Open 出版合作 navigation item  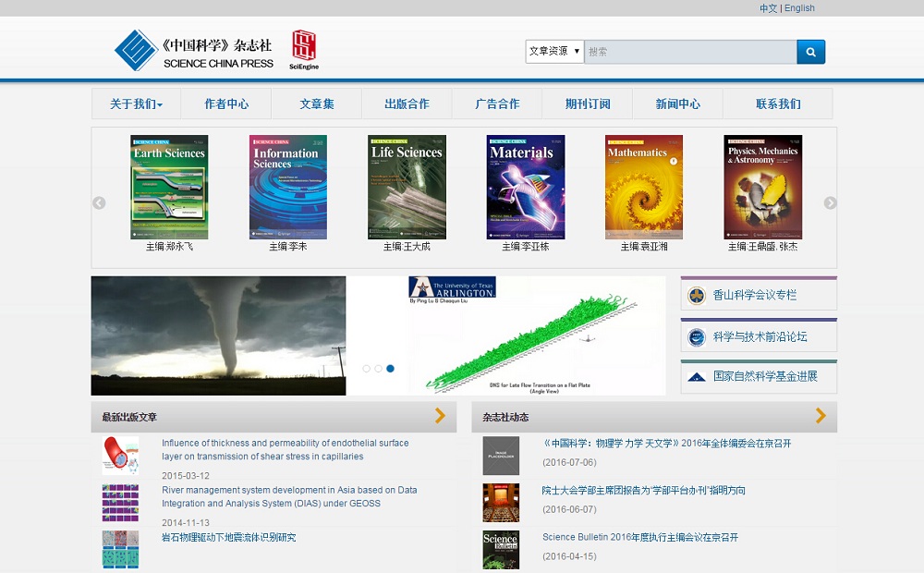tap(407, 104)
